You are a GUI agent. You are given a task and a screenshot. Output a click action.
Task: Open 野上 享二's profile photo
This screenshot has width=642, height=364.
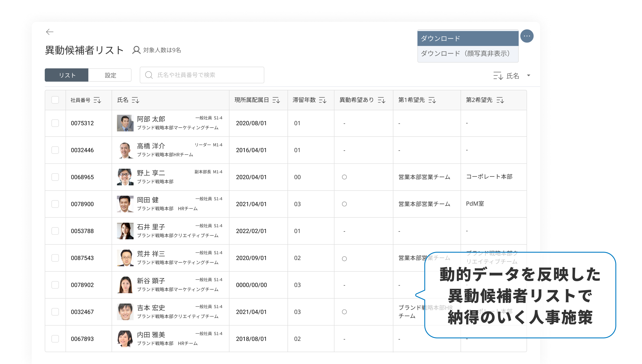[125, 177]
